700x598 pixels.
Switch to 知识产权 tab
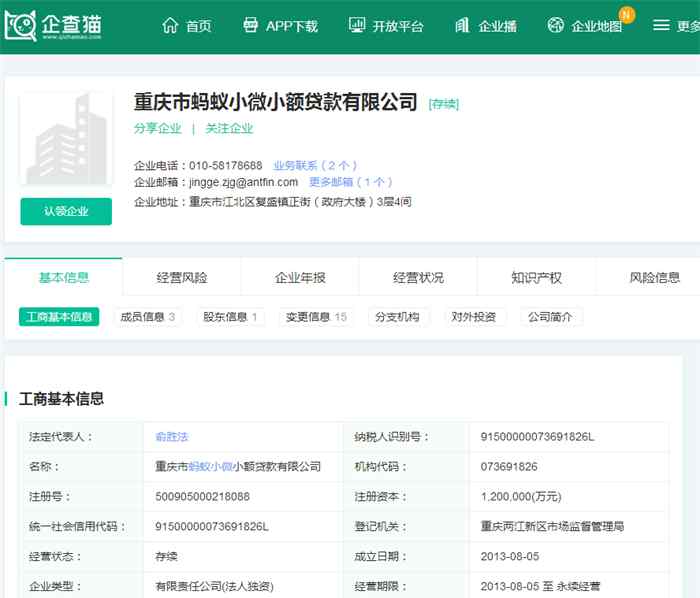pos(536,278)
